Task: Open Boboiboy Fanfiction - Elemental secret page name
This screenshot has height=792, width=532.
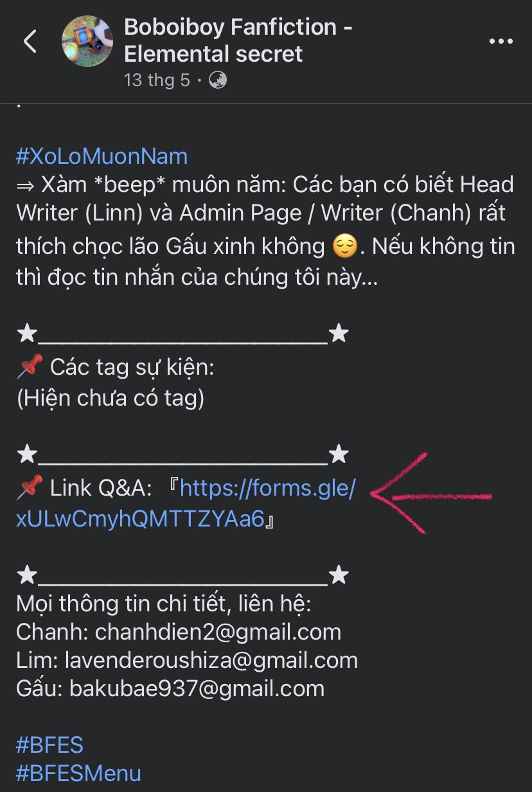Action: point(238,40)
